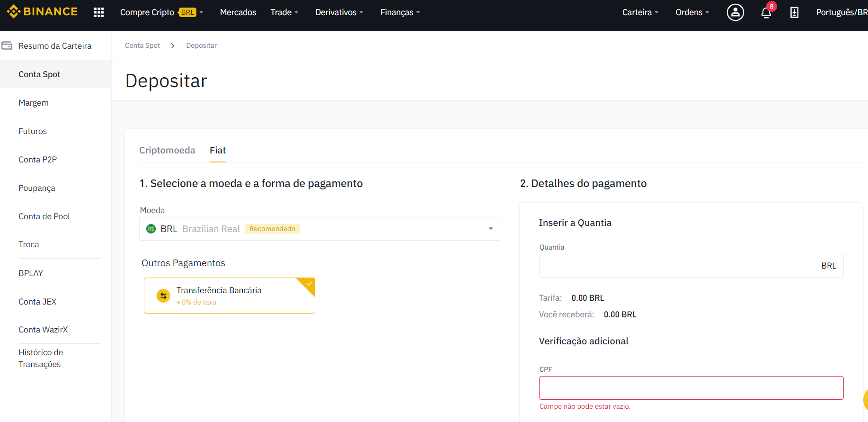
Task: Open the notifications bell icon
Action: pyautogui.click(x=766, y=13)
